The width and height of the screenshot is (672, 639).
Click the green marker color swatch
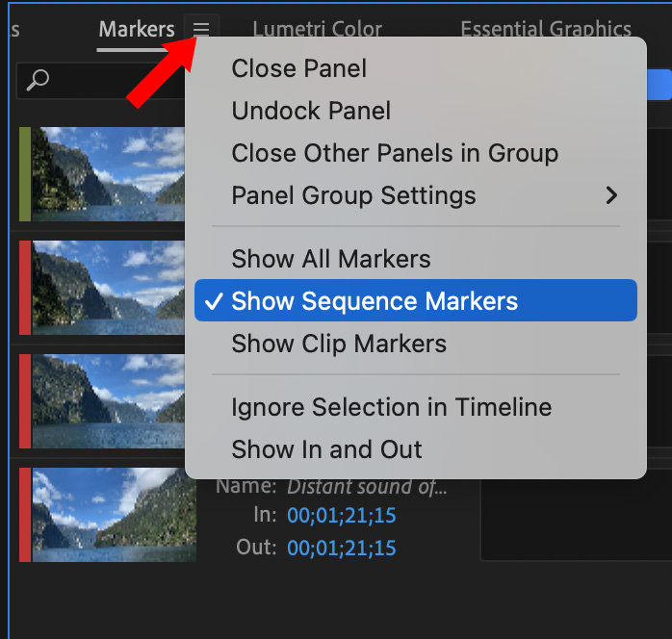tap(25, 174)
